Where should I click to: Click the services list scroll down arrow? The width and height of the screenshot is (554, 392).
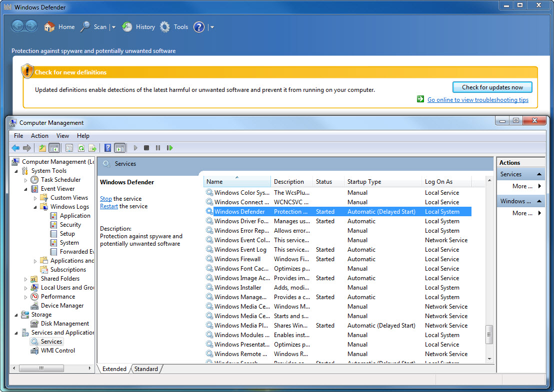(489, 359)
